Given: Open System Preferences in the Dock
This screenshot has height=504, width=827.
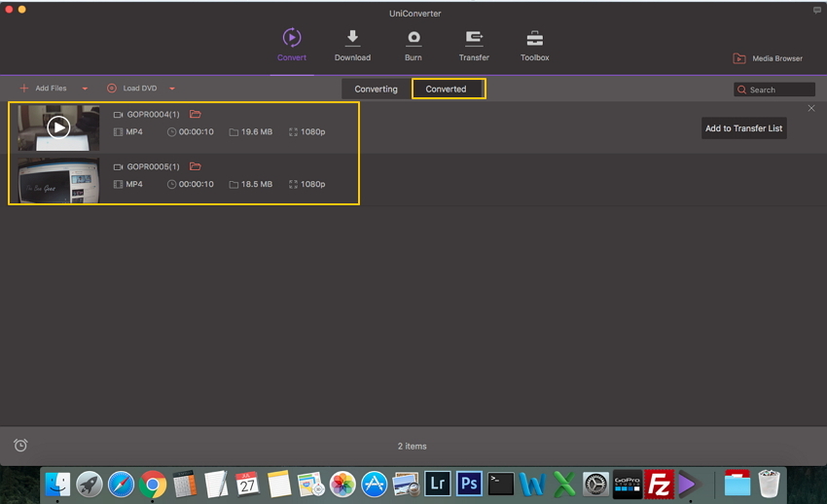Looking at the screenshot, I should tap(595, 484).
